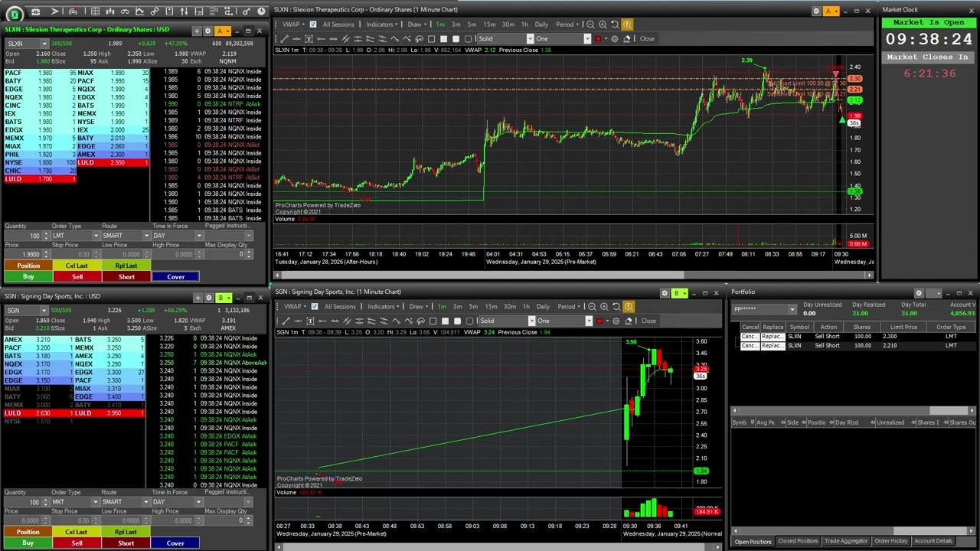The width and height of the screenshot is (980, 551).
Task: Click the clock icon in the main toolbar
Action: tap(261, 11)
